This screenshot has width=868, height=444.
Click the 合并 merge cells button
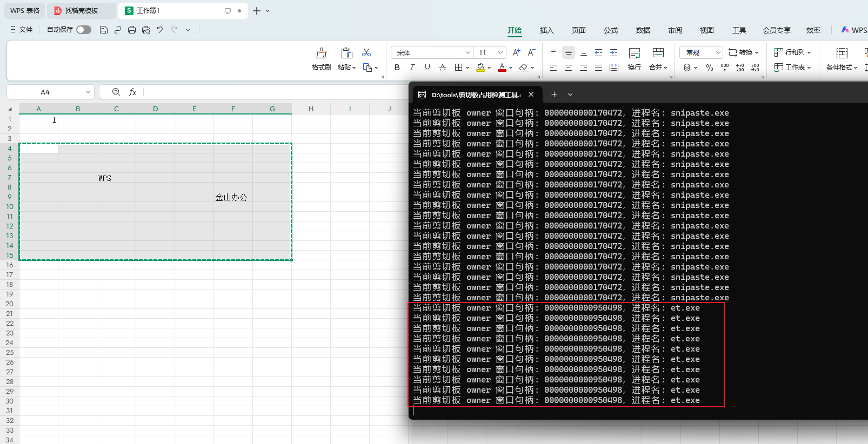(x=658, y=59)
